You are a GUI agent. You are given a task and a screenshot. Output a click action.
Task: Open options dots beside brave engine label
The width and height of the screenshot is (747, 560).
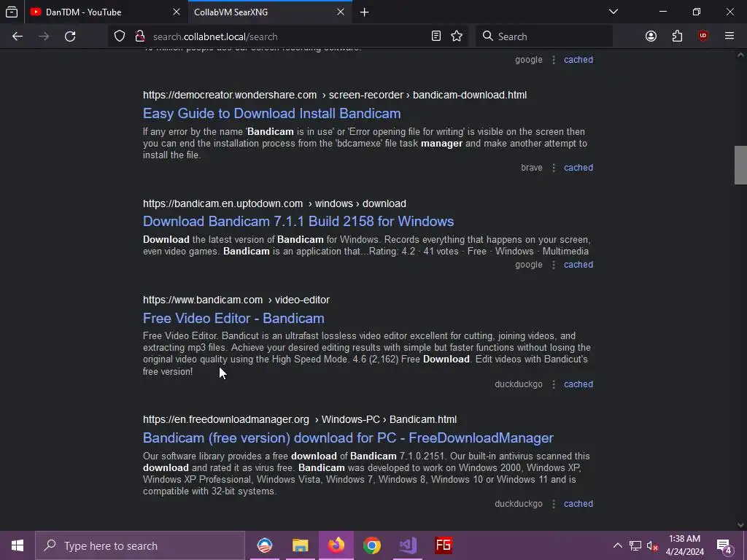point(554,168)
